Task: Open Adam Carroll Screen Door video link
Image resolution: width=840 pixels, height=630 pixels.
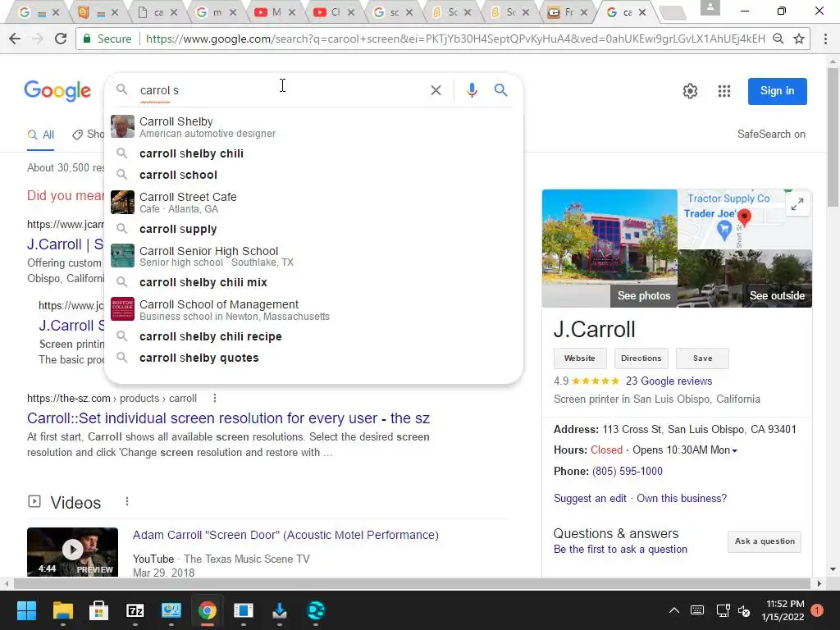Action: 285,535
